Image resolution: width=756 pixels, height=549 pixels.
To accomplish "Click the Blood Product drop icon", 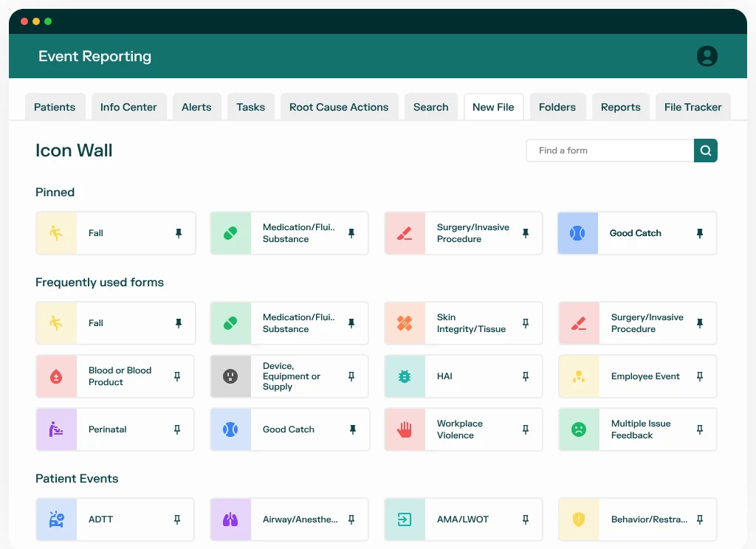I will point(56,376).
